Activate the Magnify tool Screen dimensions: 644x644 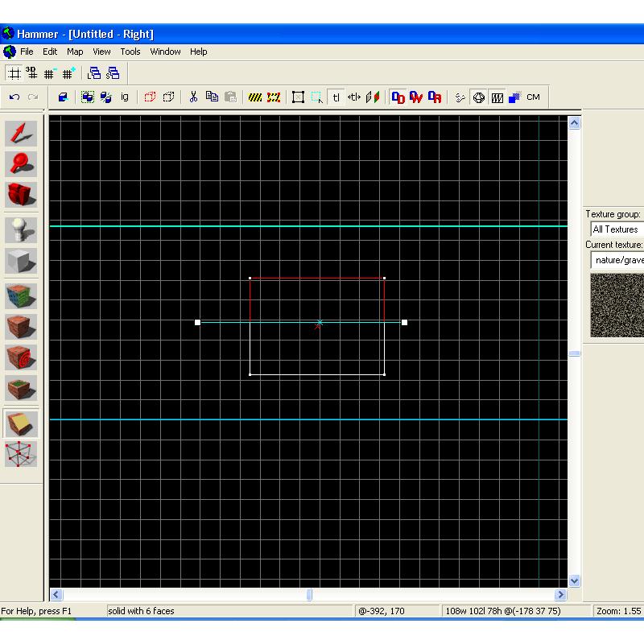point(21,163)
